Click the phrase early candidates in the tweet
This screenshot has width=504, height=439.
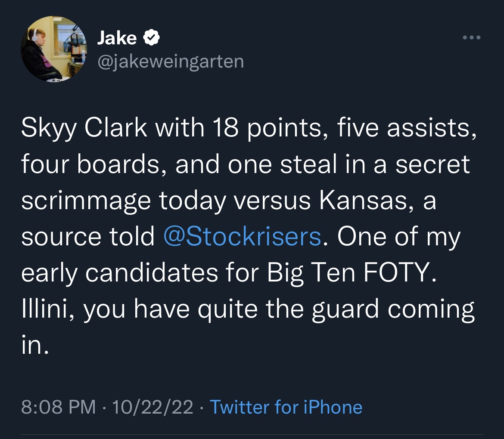point(119,272)
